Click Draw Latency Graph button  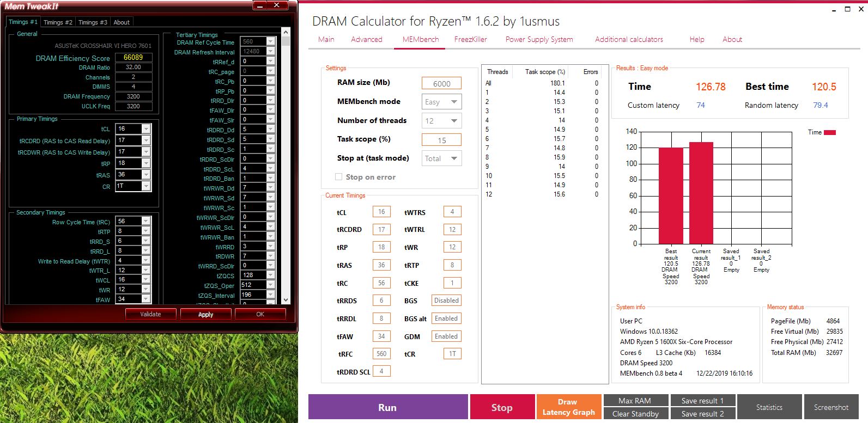tap(569, 407)
